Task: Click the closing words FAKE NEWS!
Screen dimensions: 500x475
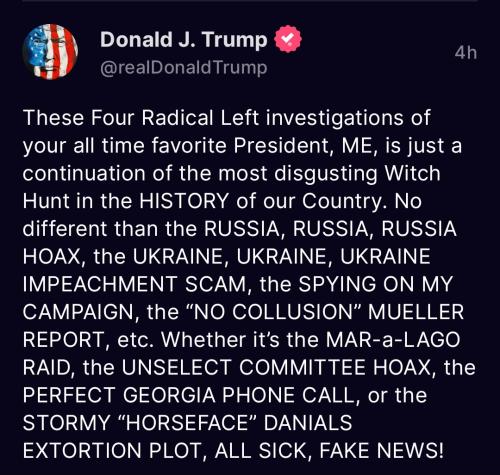Action: (x=382, y=450)
